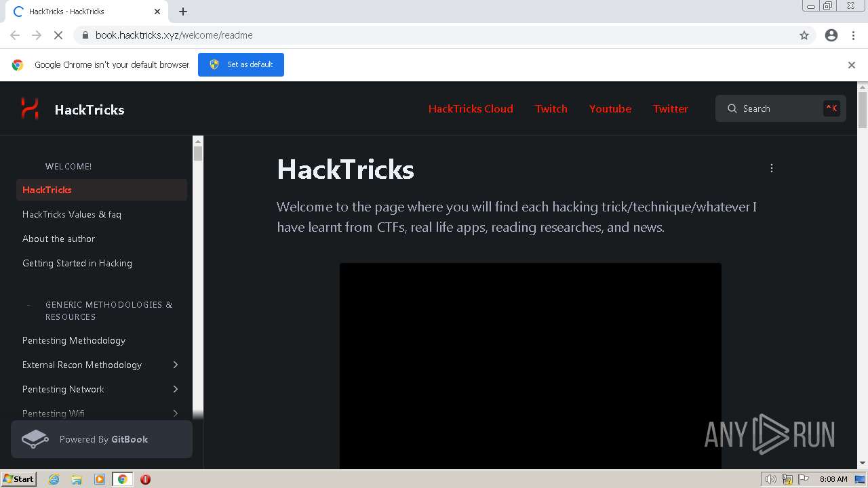Click GENERIC METHODOLOGIES & RESOURCES heading
The image size is (868, 488).
(109, 310)
